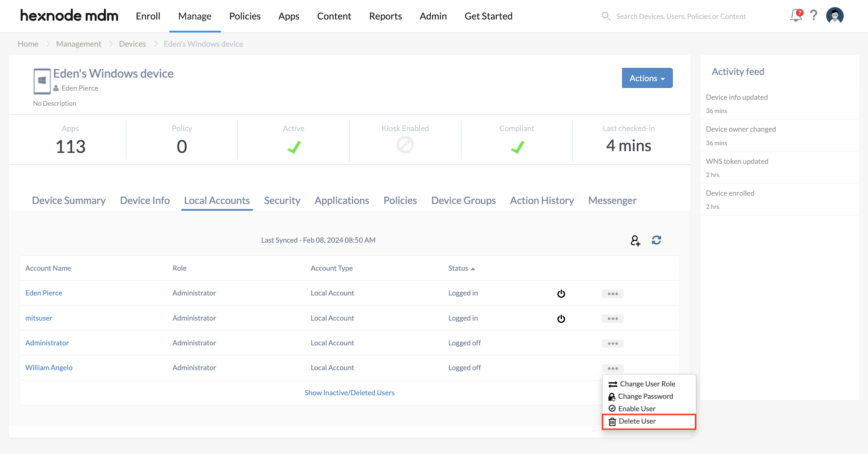Click the Active green checkmark
This screenshot has width=868, height=454.
pos(294,147)
